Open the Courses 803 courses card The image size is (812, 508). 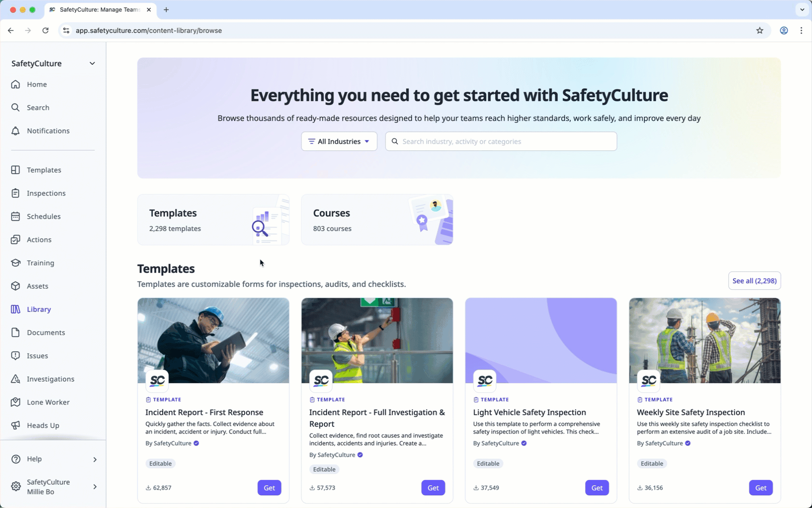coord(377,220)
